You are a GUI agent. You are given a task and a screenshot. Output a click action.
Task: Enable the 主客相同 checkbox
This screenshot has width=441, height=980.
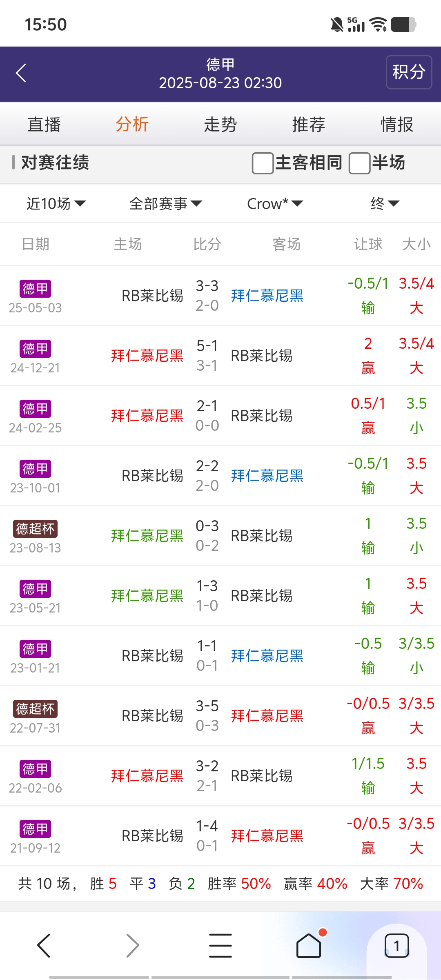(263, 163)
